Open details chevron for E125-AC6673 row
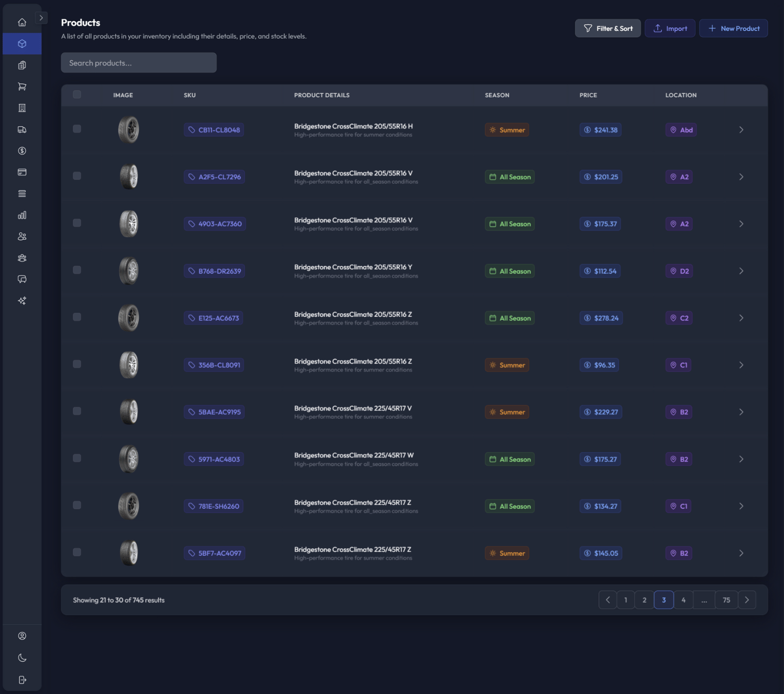Viewport: 784px width, 694px height. [741, 318]
